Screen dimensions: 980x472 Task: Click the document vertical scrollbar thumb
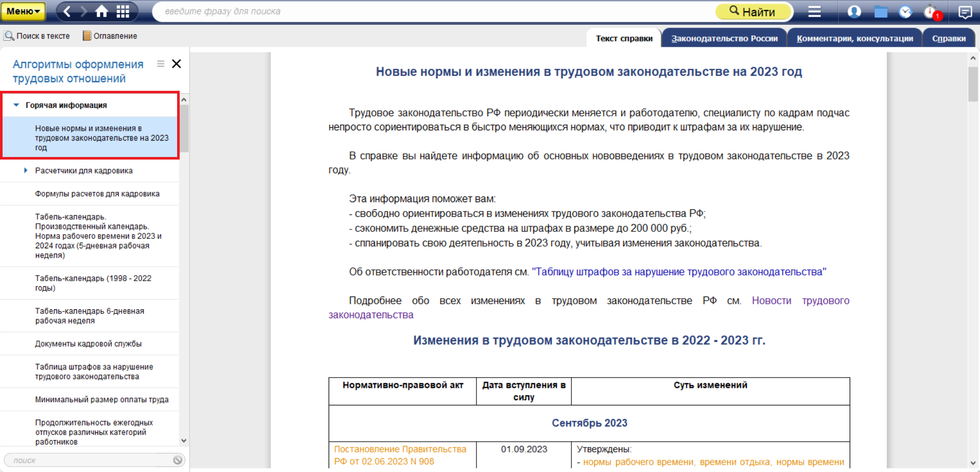coord(973,84)
